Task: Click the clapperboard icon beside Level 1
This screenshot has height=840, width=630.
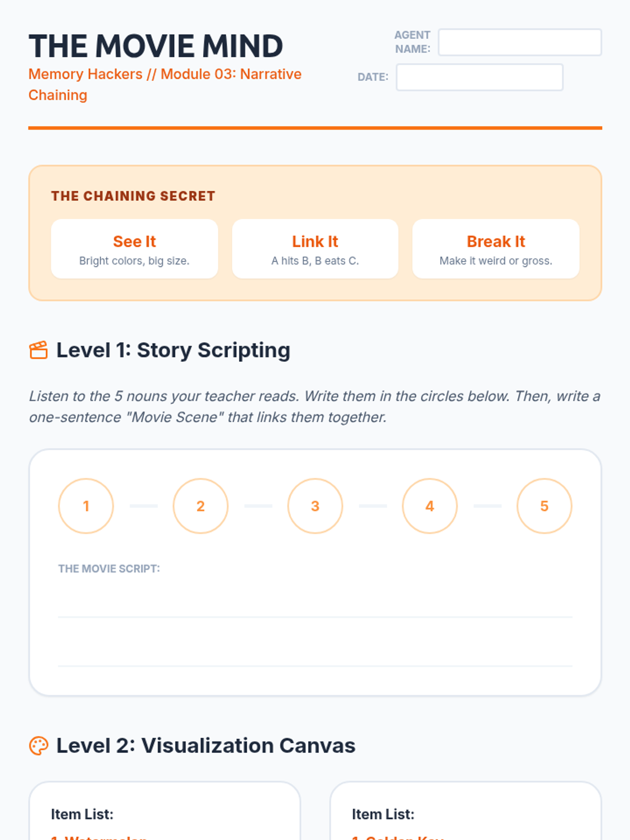Action: [38, 350]
